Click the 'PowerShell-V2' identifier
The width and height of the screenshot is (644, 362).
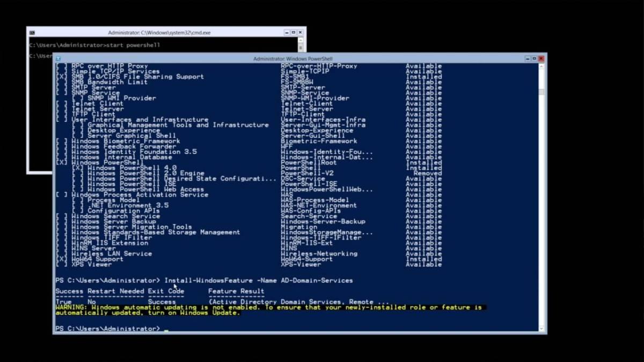(x=307, y=173)
